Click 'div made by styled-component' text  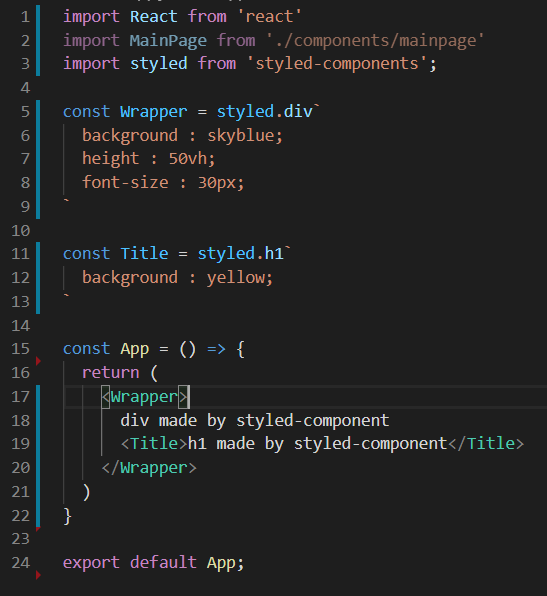[x=255, y=421]
